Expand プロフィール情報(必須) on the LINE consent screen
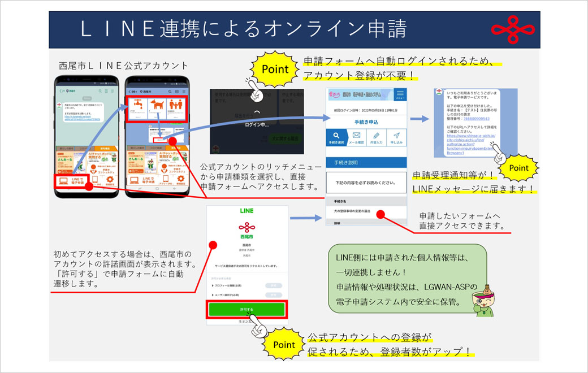 coord(227,285)
